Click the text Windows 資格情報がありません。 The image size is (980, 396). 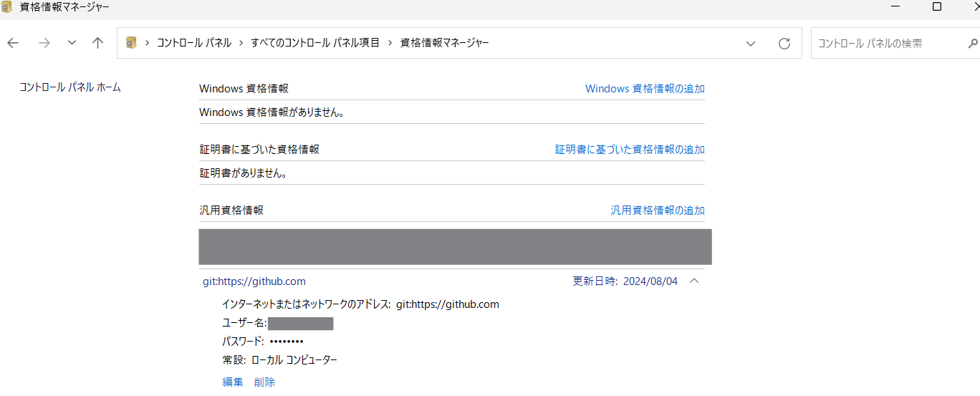coord(272,112)
